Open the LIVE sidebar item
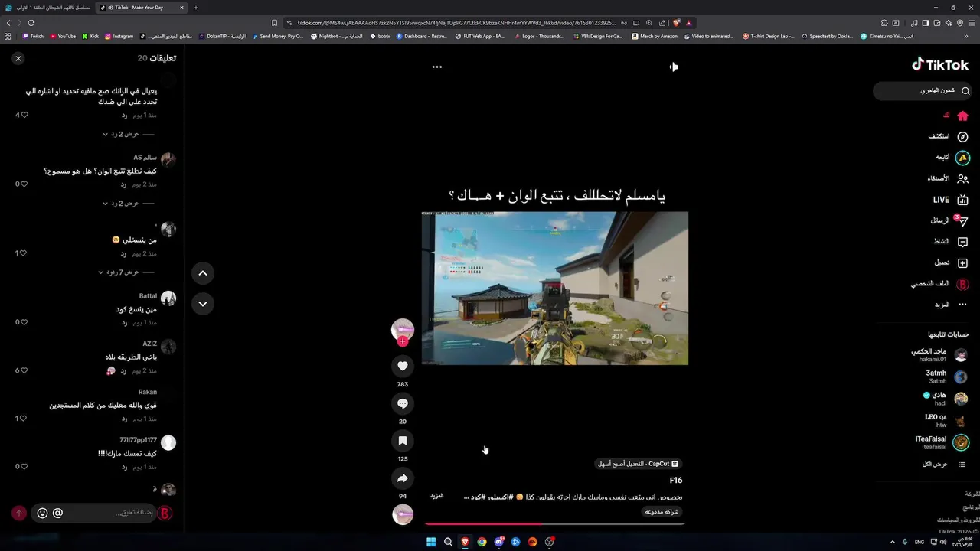Screen dimensions: 980x551 [950, 200]
